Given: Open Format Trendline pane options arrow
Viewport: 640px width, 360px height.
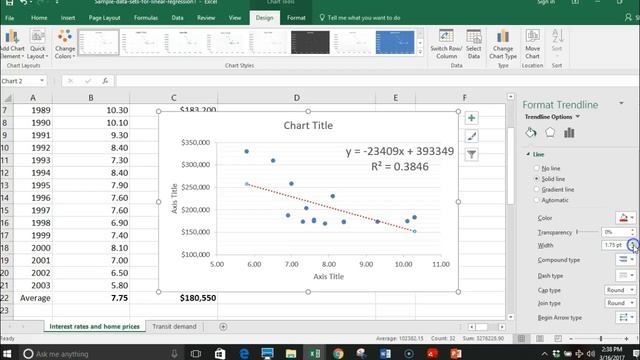Looking at the screenshot, I should click(x=621, y=104).
